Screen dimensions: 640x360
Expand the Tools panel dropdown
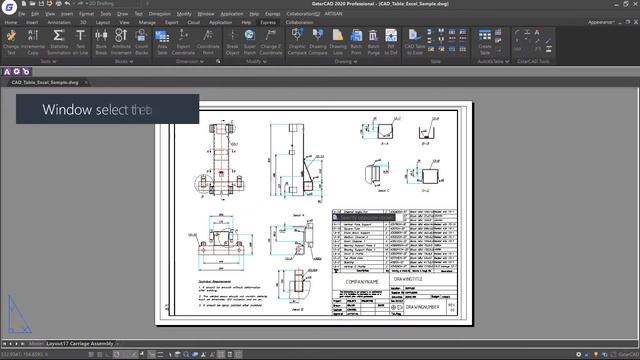click(49, 62)
